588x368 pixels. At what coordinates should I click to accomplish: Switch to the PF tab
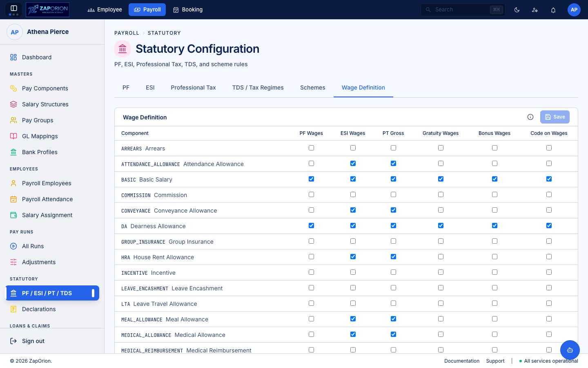[126, 88]
